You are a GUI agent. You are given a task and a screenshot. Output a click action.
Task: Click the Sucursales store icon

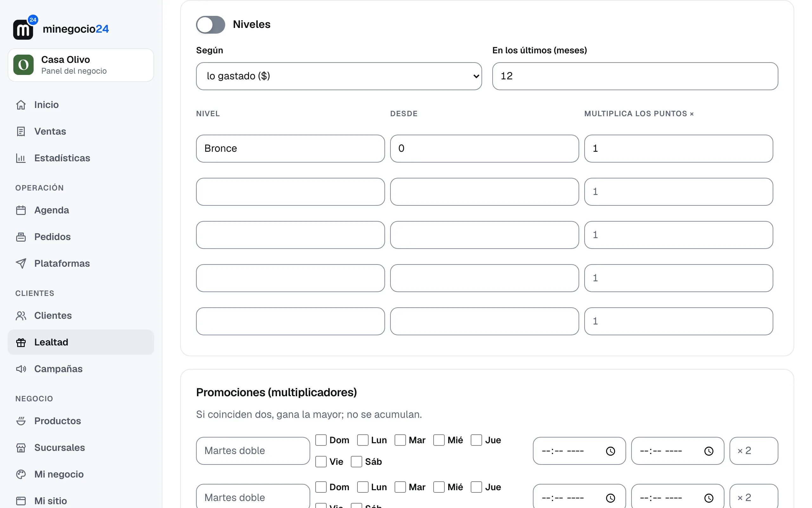[21, 448]
